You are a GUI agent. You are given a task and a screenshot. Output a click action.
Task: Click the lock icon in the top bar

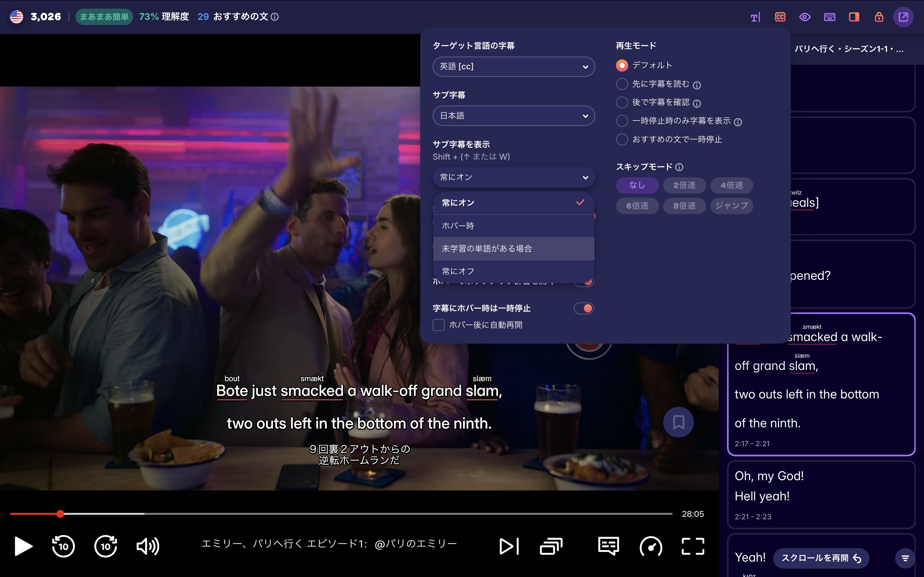point(878,17)
